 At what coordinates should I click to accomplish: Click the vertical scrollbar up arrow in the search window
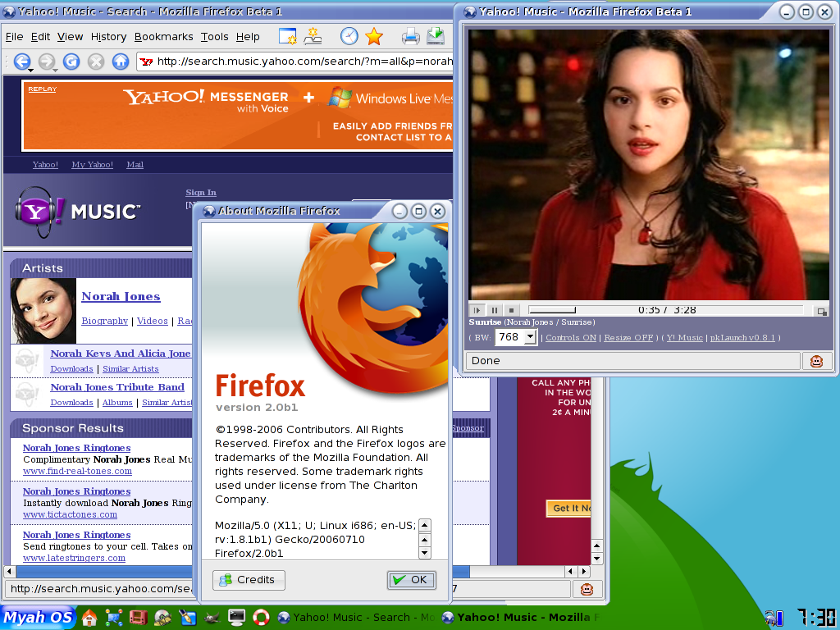coord(597,546)
